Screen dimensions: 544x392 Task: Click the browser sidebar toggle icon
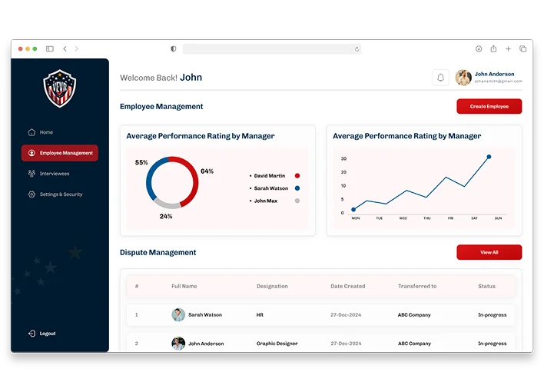pos(50,48)
